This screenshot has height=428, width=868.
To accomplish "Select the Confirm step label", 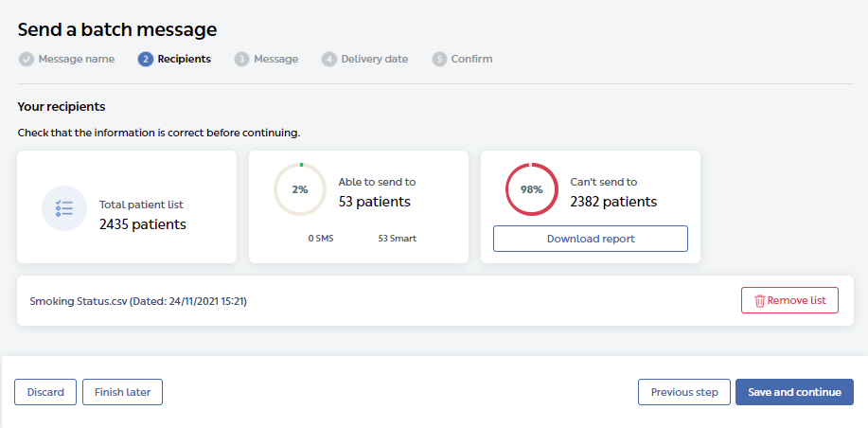I will (x=471, y=59).
